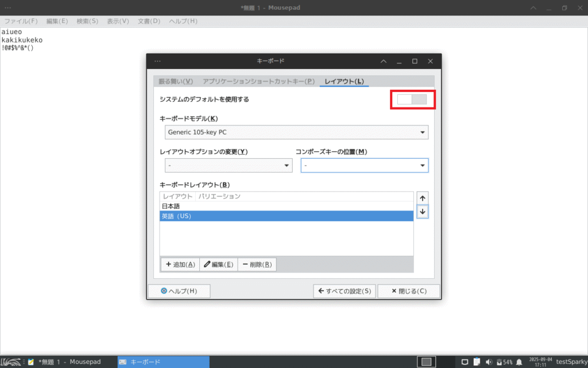
Task: Click the clipboard icon in system tray
Action: [477, 362]
